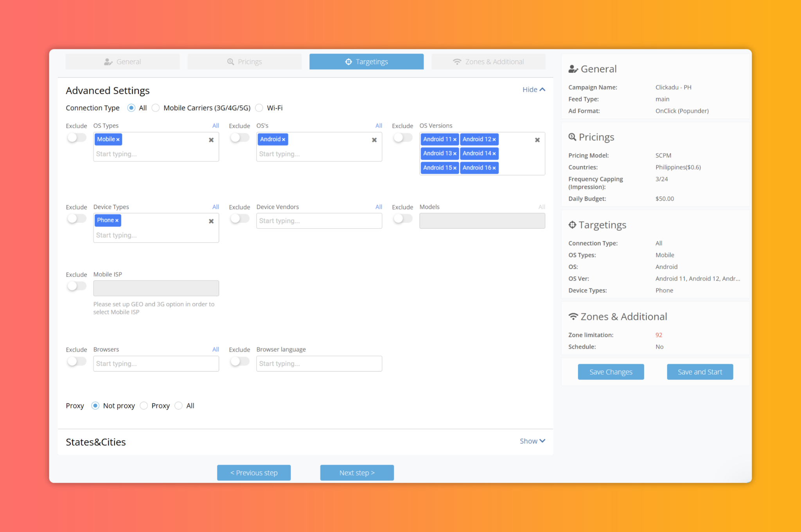Remove the Android 16 version tag
801x532 pixels.
point(494,168)
